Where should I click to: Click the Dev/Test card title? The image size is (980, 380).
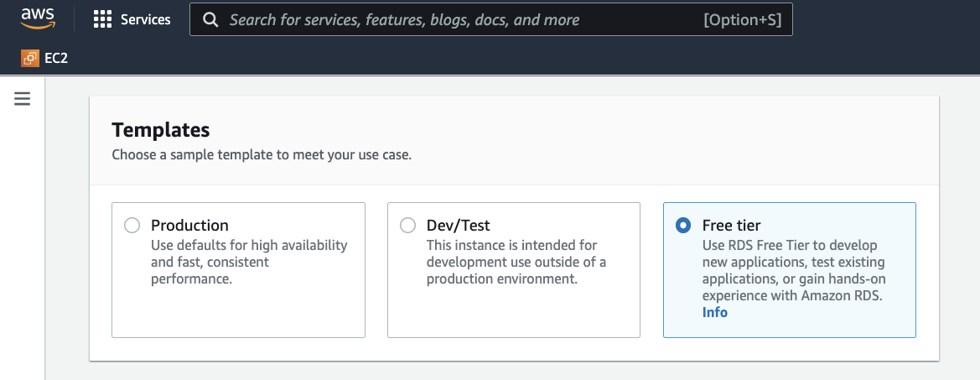[459, 225]
